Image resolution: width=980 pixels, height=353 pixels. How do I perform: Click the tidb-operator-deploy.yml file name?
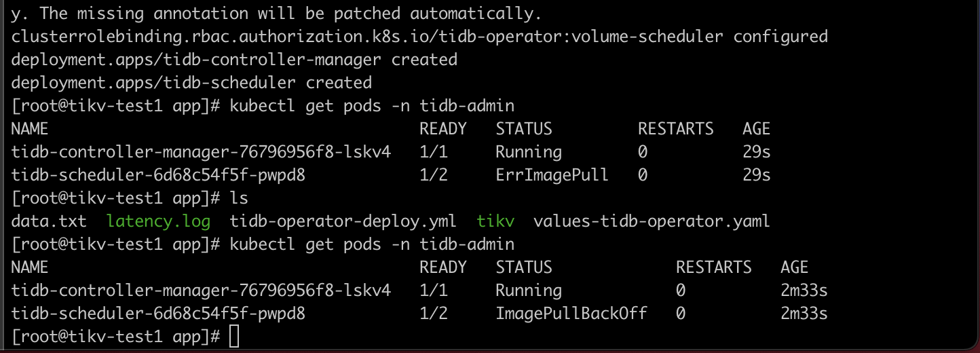[343, 221]
